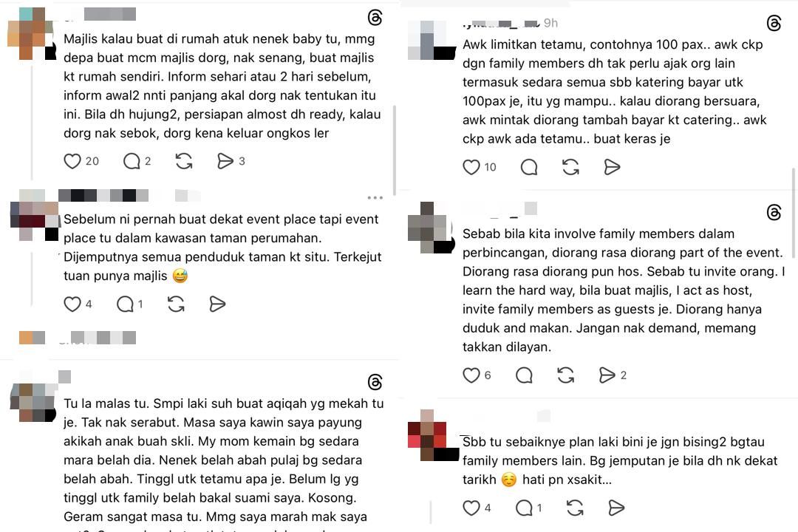798x532 pixels.
Task: Share the post showing 2 shares about host
Action: pyautogui.click(x=607, y=375)
